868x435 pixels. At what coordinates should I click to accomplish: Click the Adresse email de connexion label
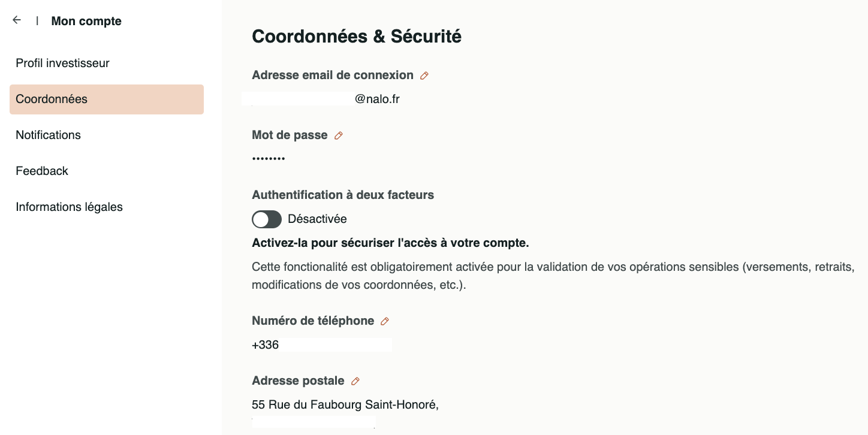[x=333, y=75]
